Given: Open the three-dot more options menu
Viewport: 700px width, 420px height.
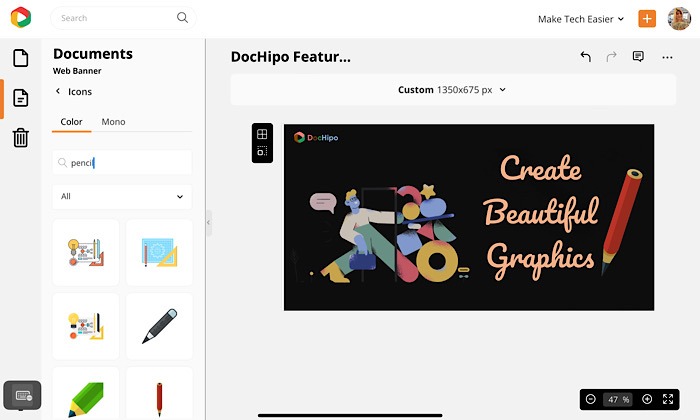Looking at the screenshot, I should (667, 57).
